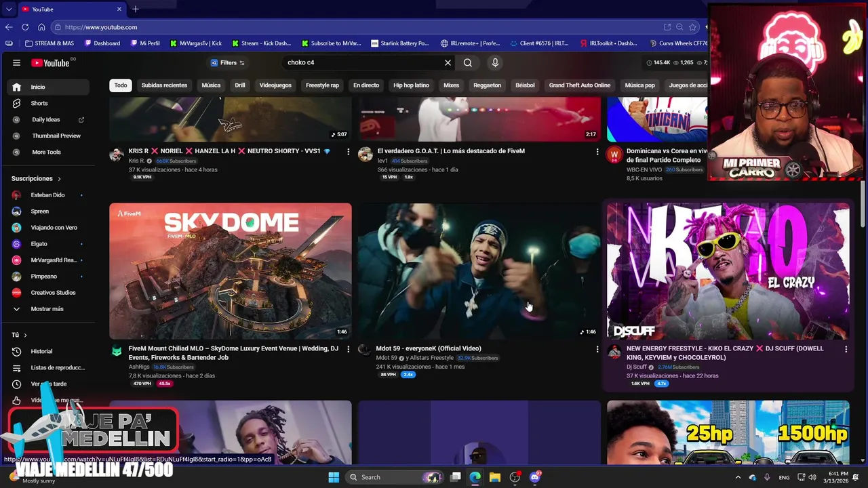Select the Béisbol filter chip
The image size is (868, 488).
click(x=525, y=85)
